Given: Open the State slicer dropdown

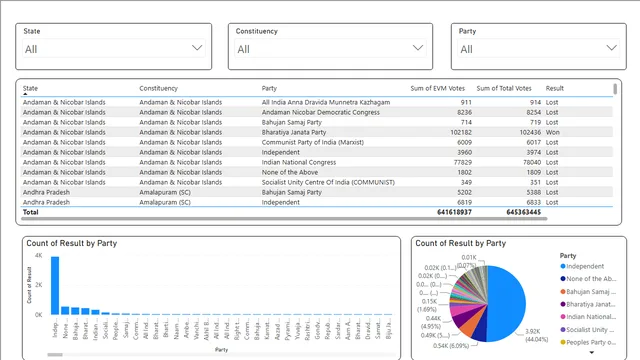Looking at the screenshot, I should [113, 49].
